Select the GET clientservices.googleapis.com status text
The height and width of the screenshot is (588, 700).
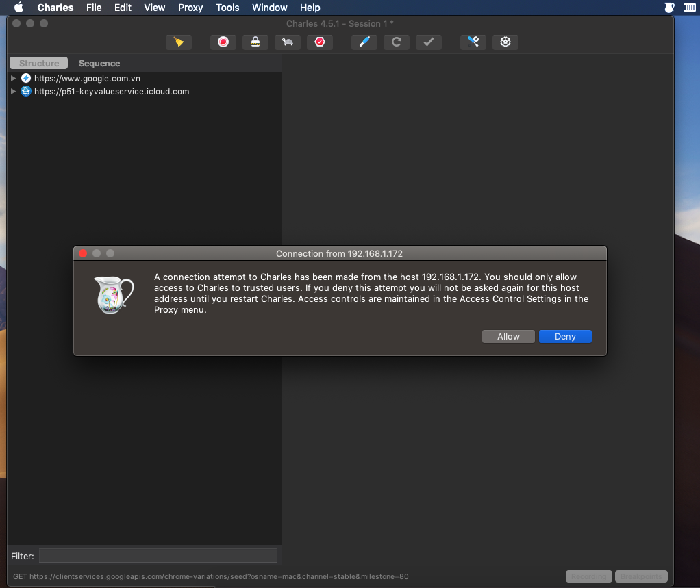[211, 576]
